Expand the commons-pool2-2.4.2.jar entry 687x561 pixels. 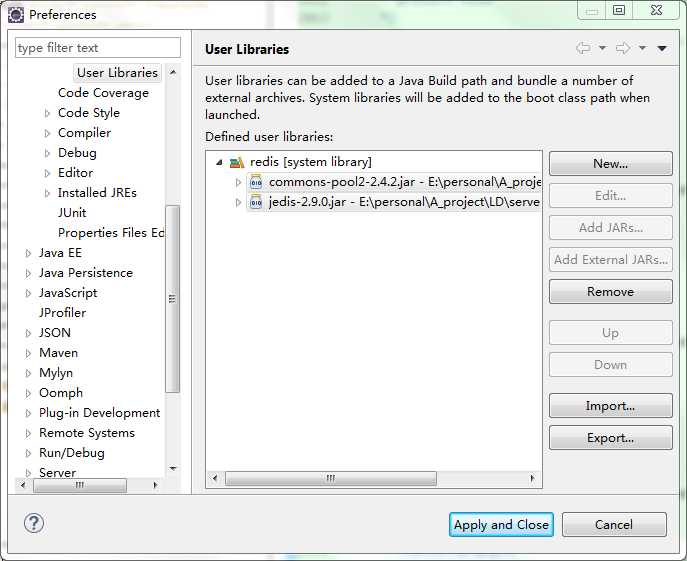tap(239, 182)
